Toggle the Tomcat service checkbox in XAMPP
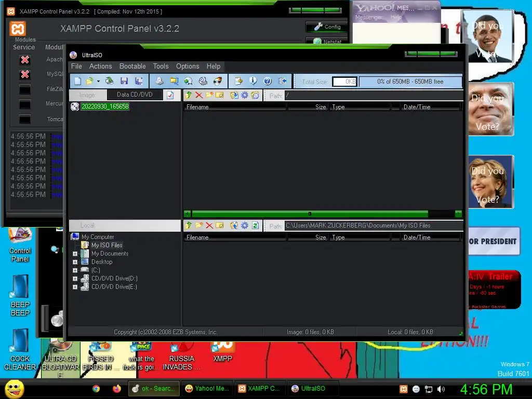Screen dimensions: 532x399 pyautogui.click(x=25, y=119)
